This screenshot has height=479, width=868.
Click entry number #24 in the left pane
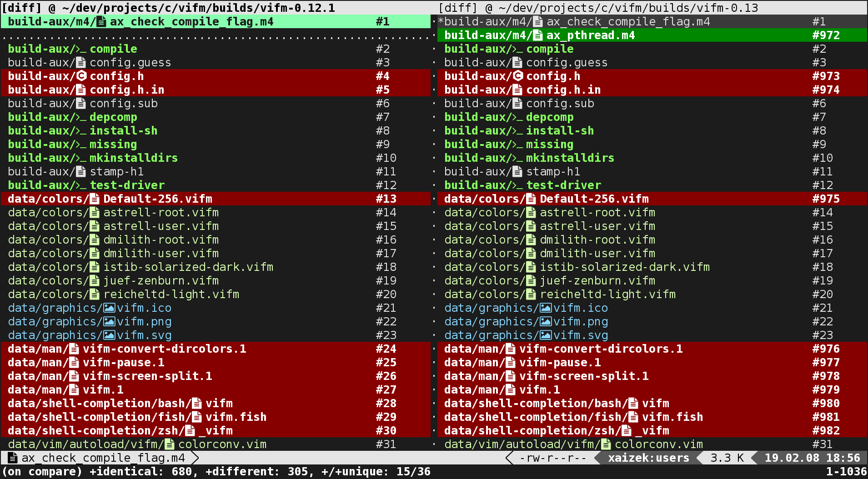(386, 349)
